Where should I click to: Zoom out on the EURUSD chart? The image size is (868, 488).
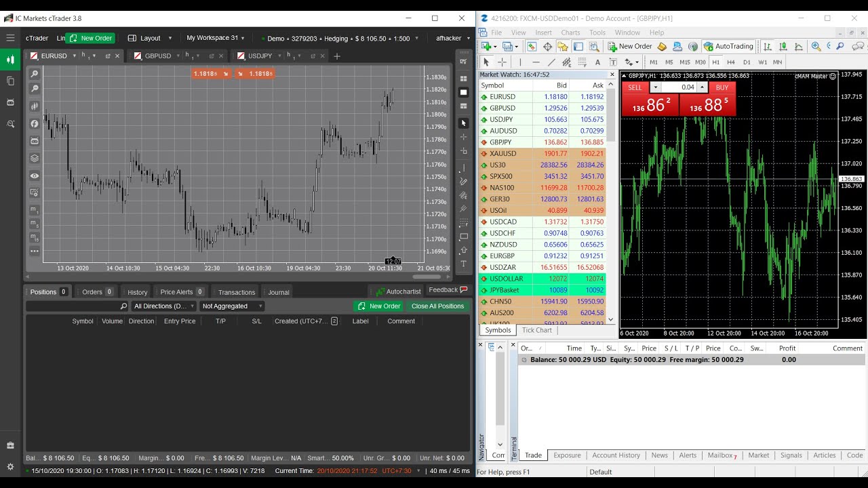point(35,89)
